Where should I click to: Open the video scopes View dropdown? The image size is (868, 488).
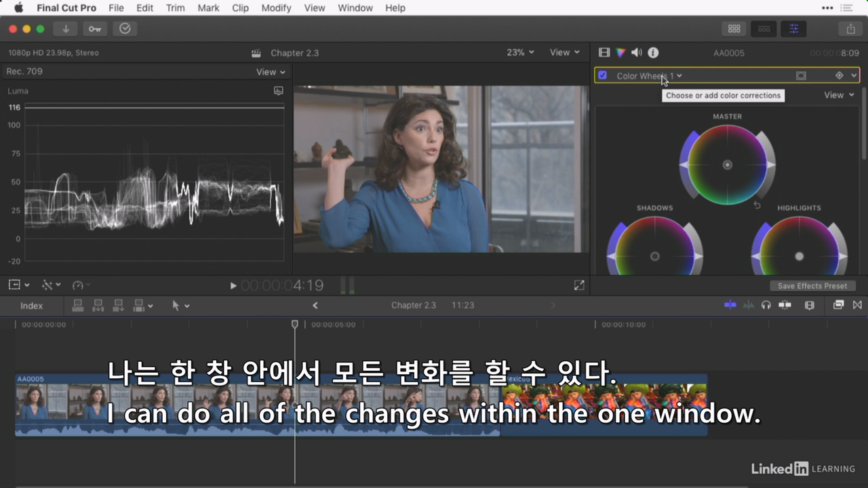(x=271, y=72)
